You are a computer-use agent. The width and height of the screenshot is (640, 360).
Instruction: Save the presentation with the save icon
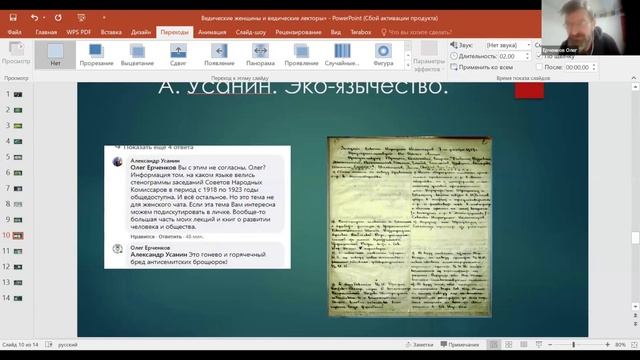click(x=13, y=18)
